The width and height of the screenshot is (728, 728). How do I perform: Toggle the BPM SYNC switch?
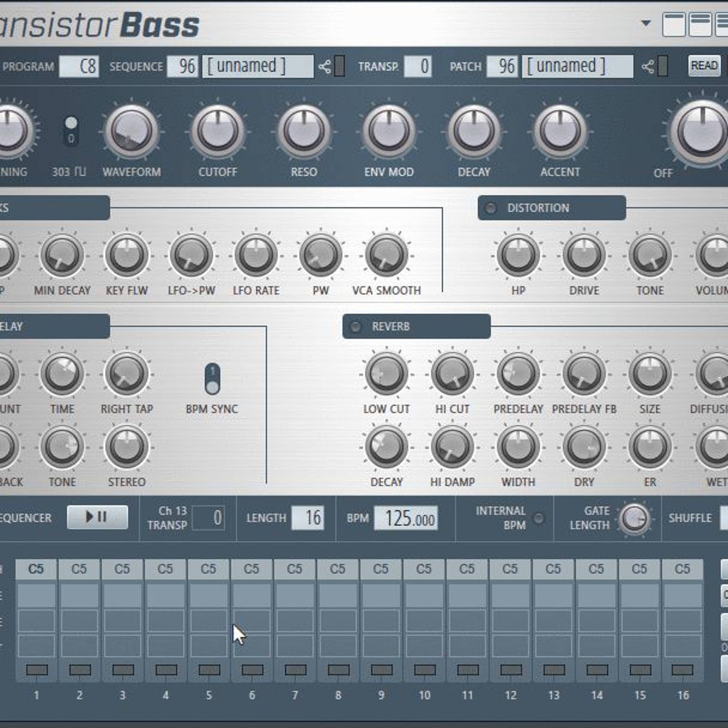[x=213, y=379]
